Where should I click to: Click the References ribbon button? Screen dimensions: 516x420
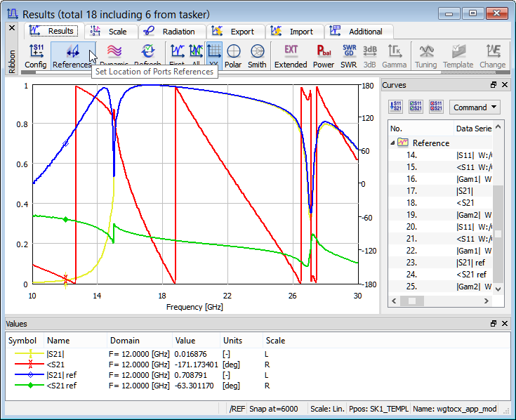72,55
